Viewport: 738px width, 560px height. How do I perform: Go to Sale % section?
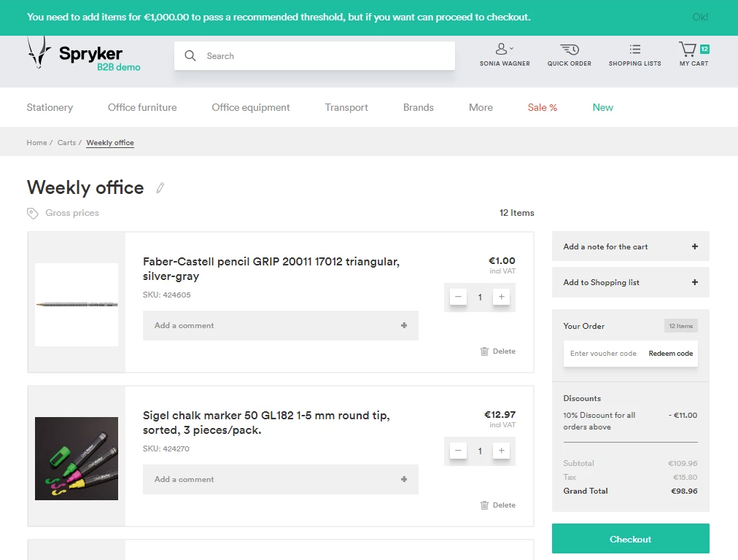(543, 107)
